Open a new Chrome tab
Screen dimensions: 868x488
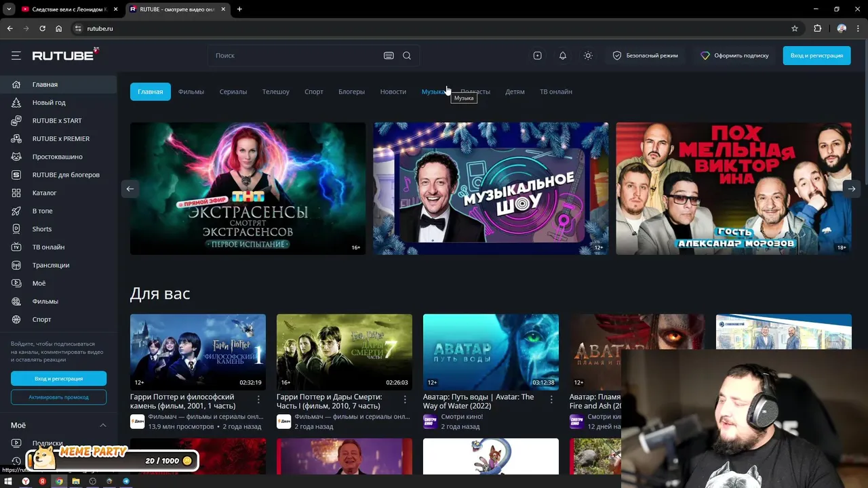point(239,9)
